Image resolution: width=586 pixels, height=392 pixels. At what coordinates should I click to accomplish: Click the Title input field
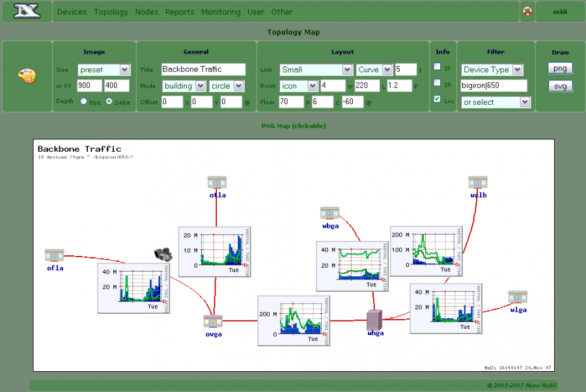pos(203,69)
